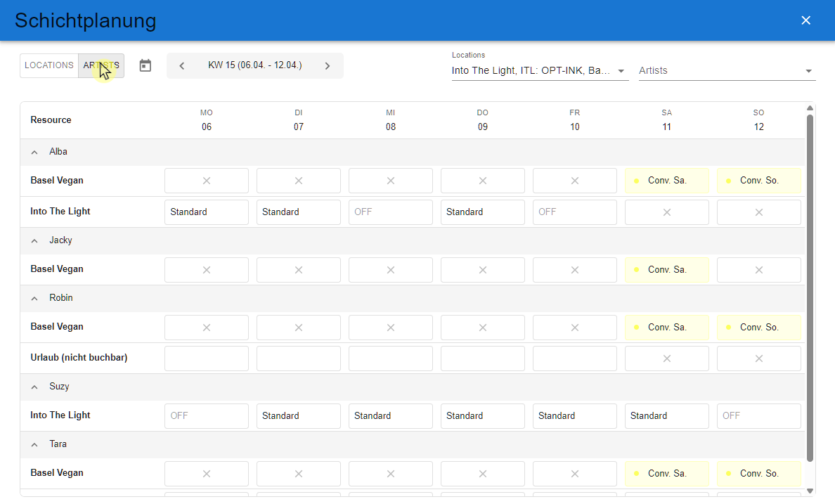Collapse the Tara group
The height and width of the screenshot is (504, 835).
(34, 444)
